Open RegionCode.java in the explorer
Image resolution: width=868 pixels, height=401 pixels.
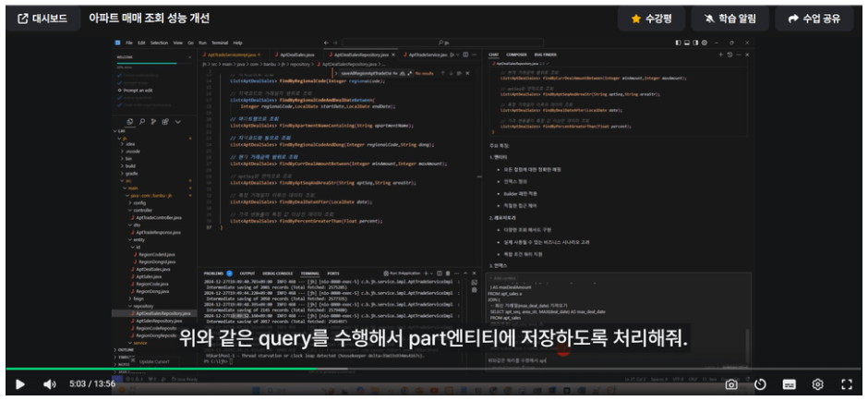tap(152, 284)
